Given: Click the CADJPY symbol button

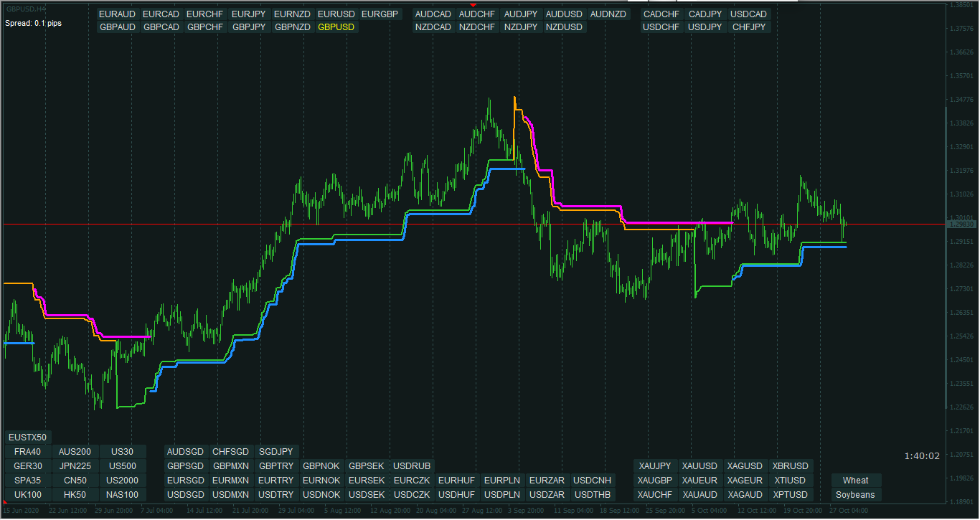Looking at the screenshot, I should tap(705, 14).
